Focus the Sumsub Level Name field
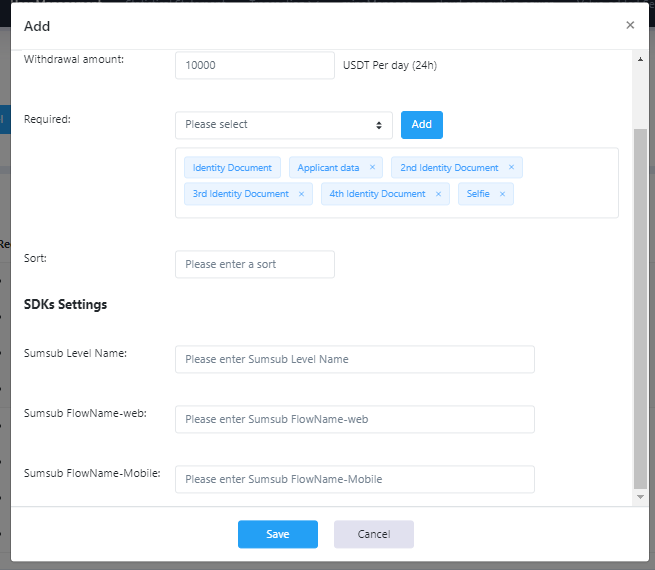Image resolution: width=655 pixels, height=570 pixels. 355,359
